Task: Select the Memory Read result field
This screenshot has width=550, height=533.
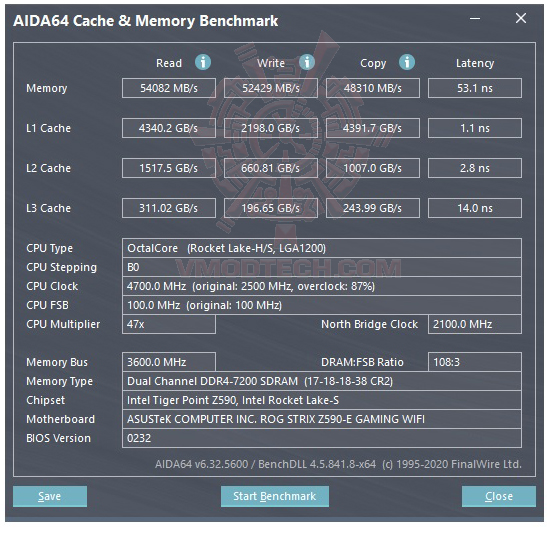Action: (x=169, y=88)
